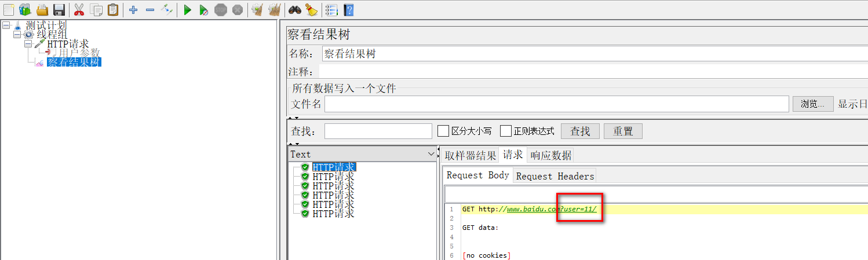868x260 pixels.
Task: Click into the 查找 search field
Action: point(378,131)
